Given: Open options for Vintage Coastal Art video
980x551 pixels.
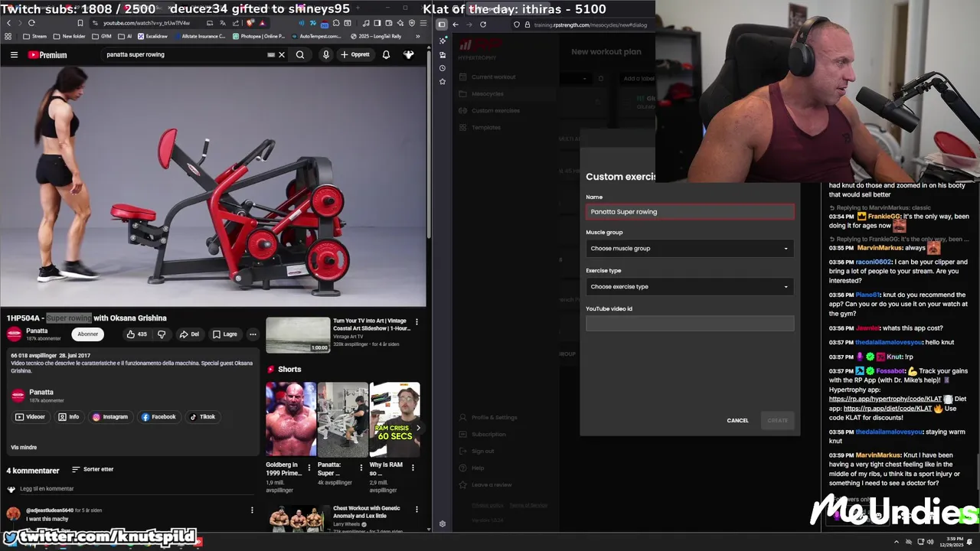Looking at the screenshot, I should (416, 322).
